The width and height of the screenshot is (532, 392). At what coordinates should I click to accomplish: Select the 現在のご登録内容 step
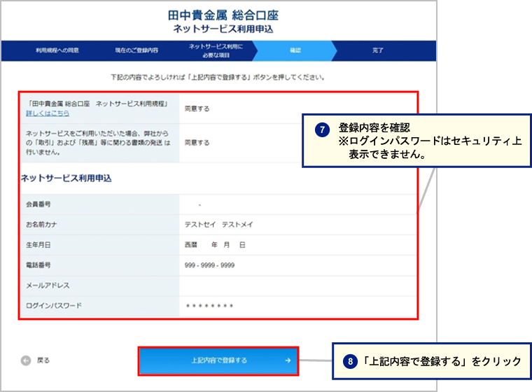click(x=136, y=50)
